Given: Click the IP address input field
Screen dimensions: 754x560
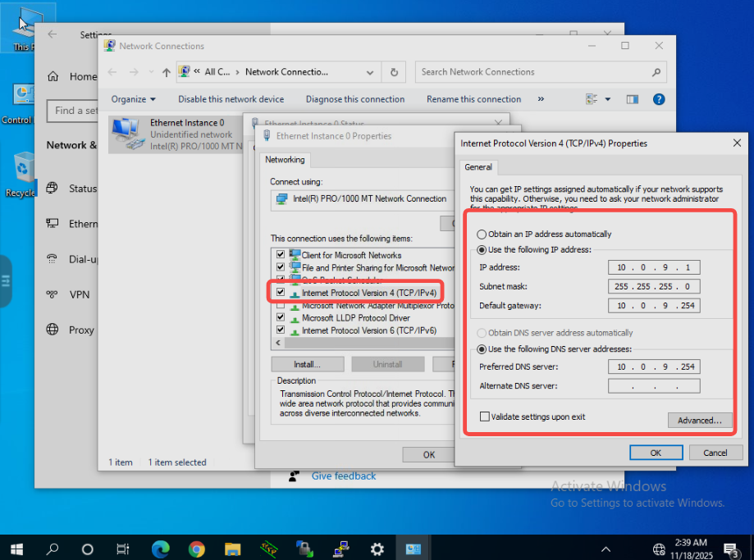Looking at the screenshot, I should click(x=654, y=267).
